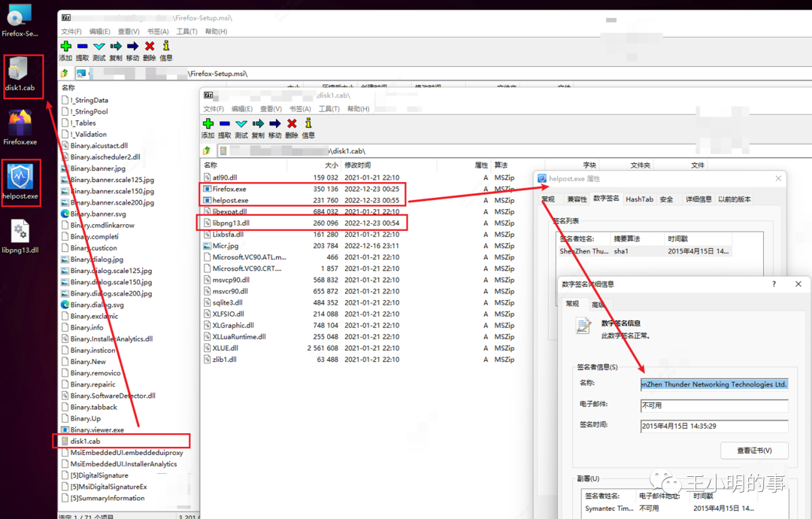This screenshot has height=519, width=812.
Task: Click Extract icon in disk1.cab window
Action: click(225, 123)
